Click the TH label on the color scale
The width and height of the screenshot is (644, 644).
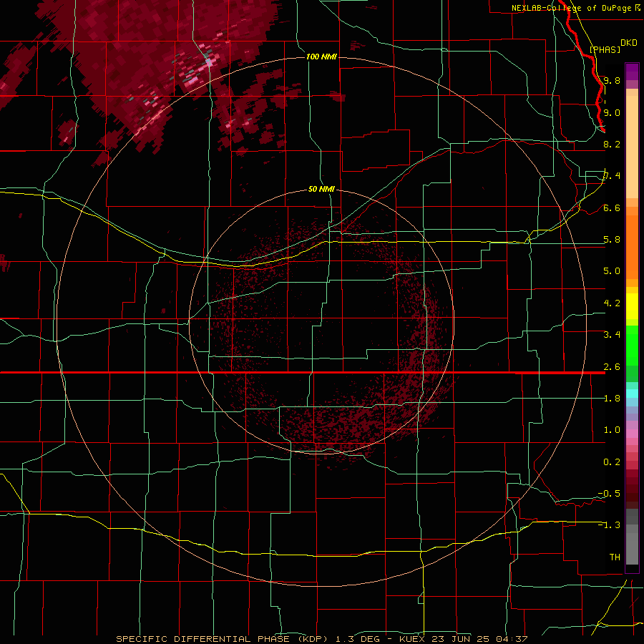click(x=615, y=557)
